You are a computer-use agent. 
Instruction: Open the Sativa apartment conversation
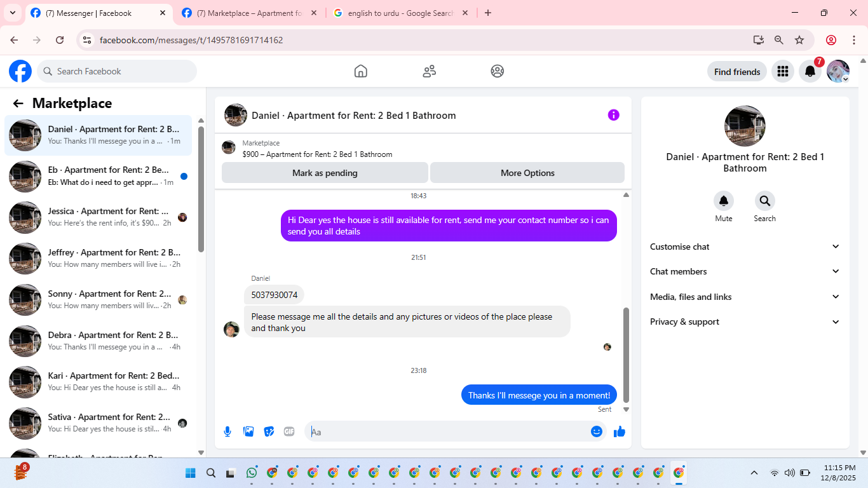click(x=98, y=423)
